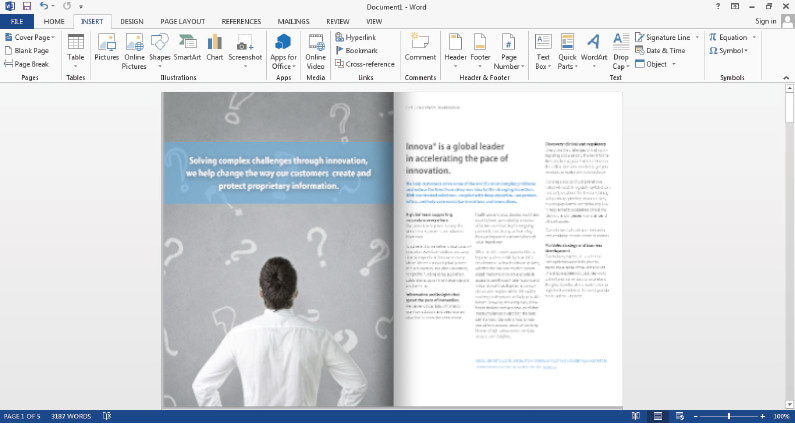Open the Table dropdown
This screenshot has width=795, height=424.
tap(76, 52)
